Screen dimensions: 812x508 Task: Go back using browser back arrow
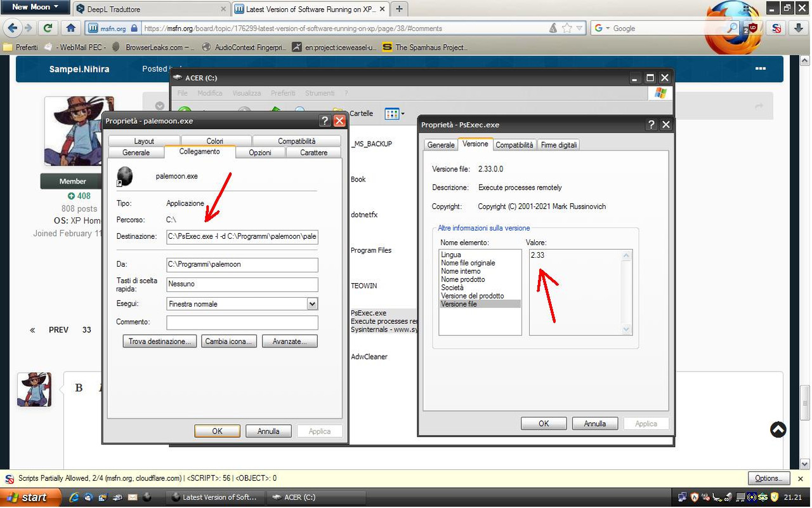(12, 28)
